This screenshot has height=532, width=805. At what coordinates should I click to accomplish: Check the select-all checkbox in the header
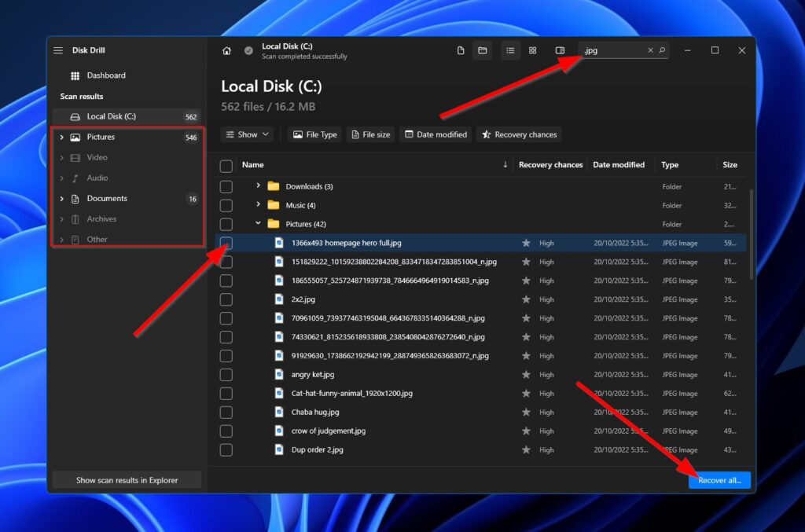226,165
